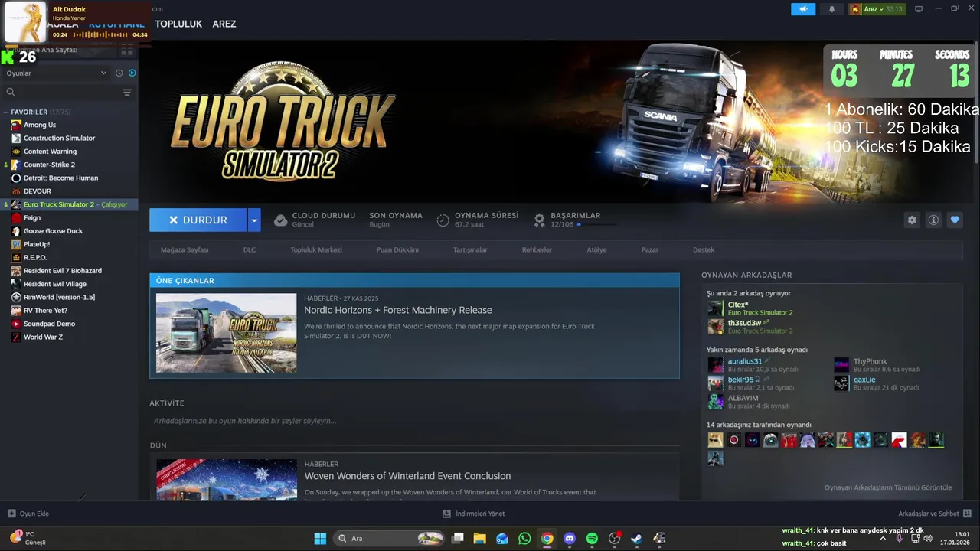
Task: Click the RimWorld game icon
Action: (x=16, y=297)
